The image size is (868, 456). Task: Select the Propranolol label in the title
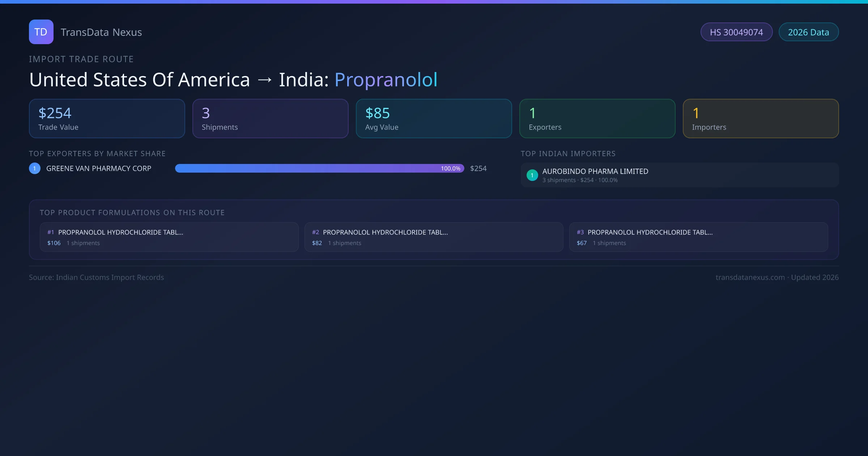coord(386,80)
